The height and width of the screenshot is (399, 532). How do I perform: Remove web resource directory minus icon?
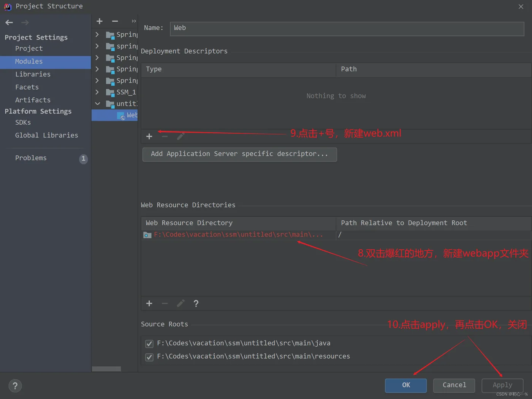click(x=165, y=303)
